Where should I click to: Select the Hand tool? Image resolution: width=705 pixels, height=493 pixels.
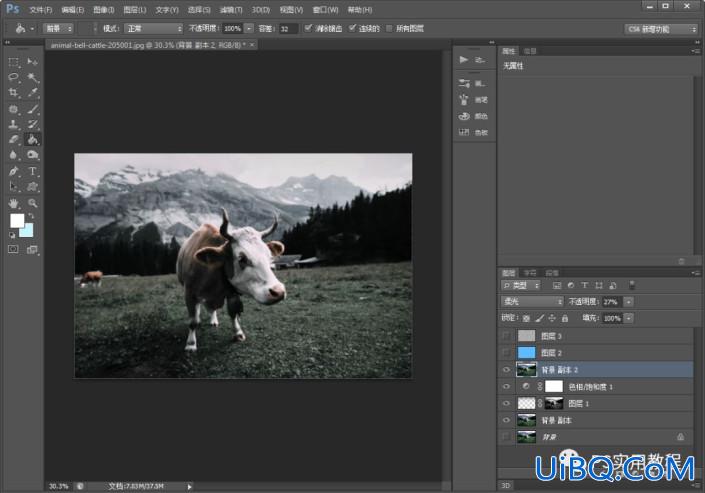click(13, 203)
